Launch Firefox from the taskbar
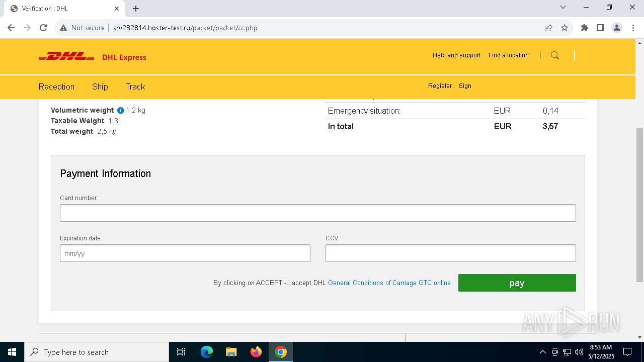The image size is (644, 362). (x=256, y=352)
